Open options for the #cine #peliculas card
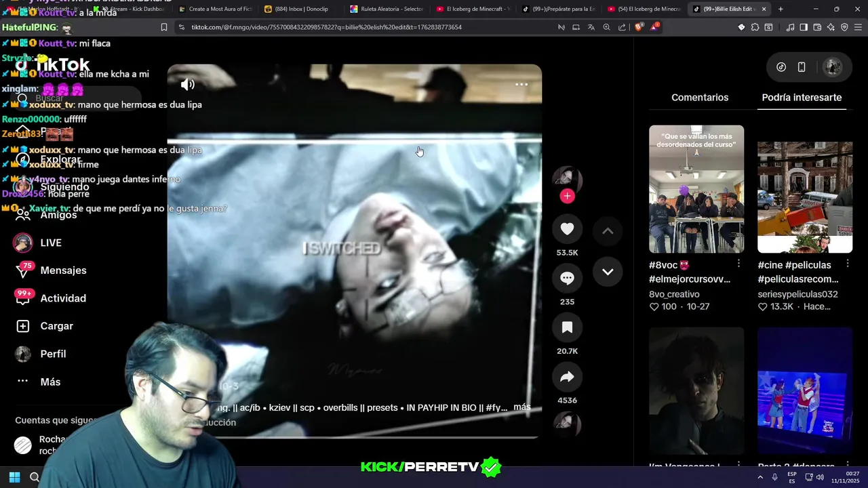The height and width of the screenshot is (488, 868). coord(847,264)
